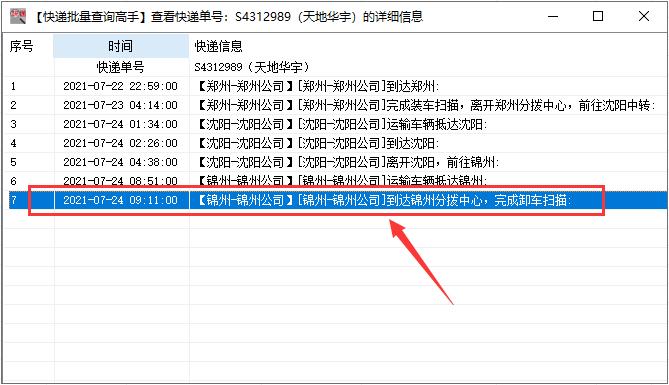The height and width of the screenshot is (385, 669).
Task: Select the S4312989（天地华宇）cell
Action: (252, 67)
